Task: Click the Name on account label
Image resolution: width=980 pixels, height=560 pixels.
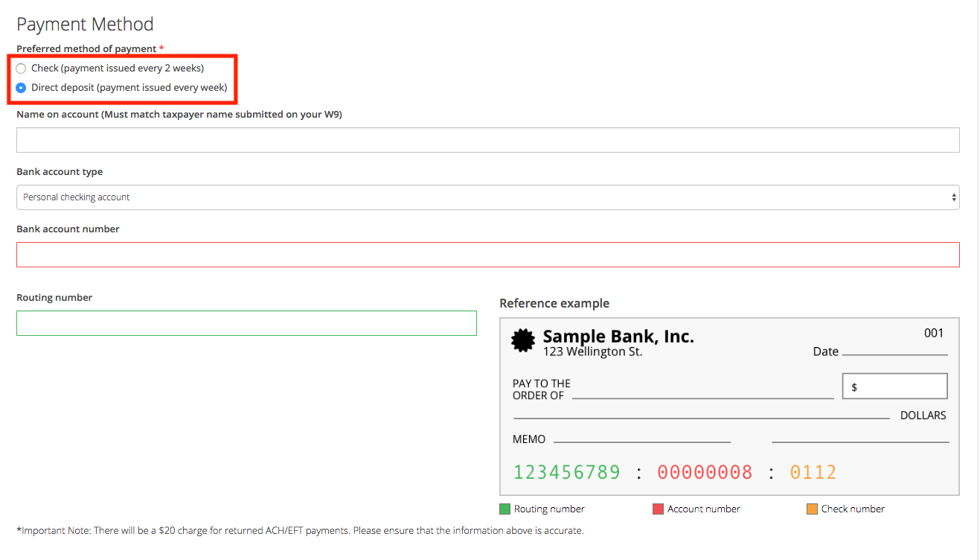Action: point(179,114)
